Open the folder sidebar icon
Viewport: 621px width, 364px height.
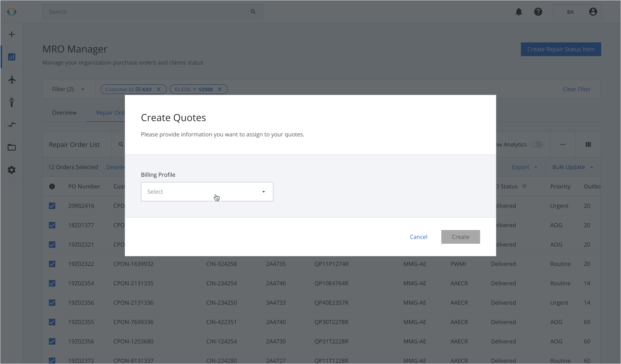[12, 147]
